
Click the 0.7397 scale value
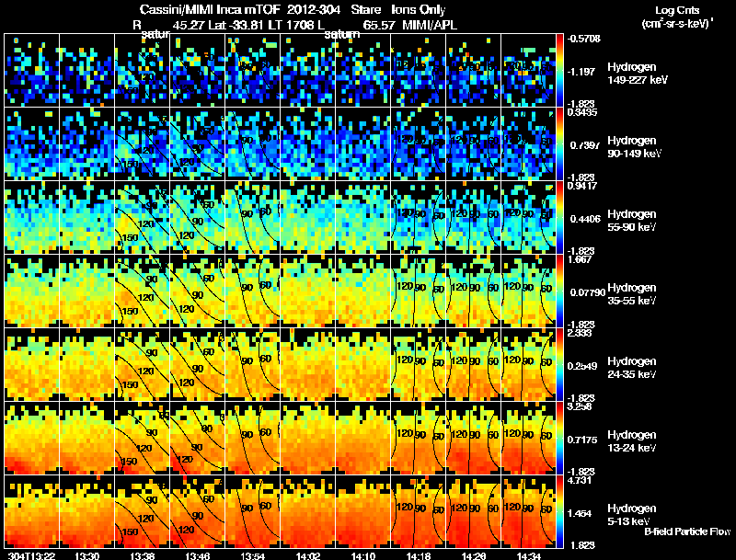[585, 145]
